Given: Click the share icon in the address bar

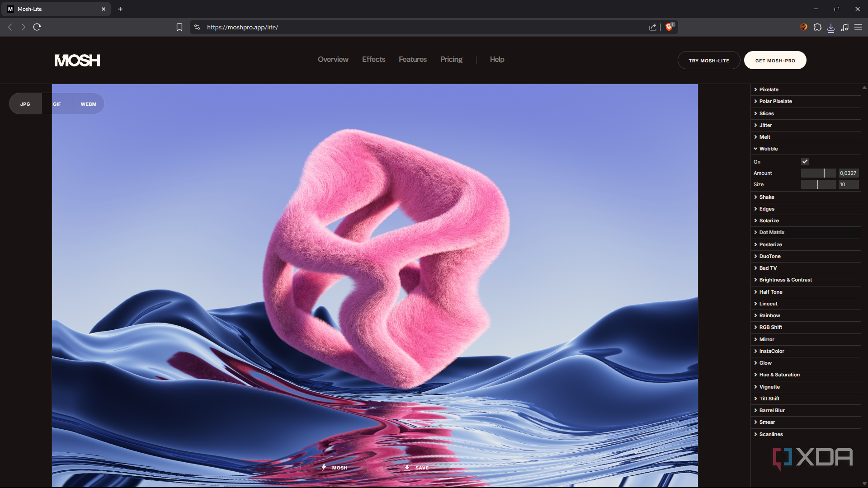Looking at the screenshot, I should click(x=653, y=27).
